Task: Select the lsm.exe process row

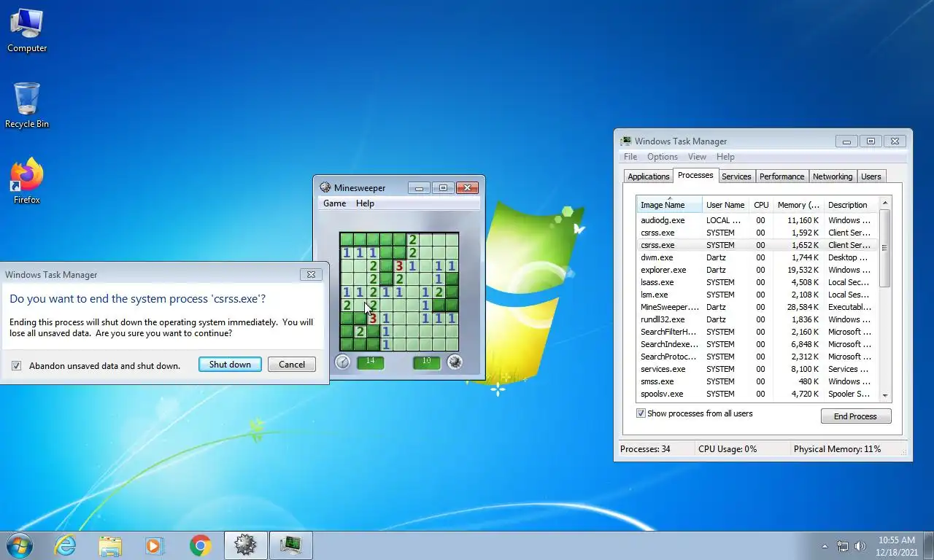Action: [x=757, y=295]
